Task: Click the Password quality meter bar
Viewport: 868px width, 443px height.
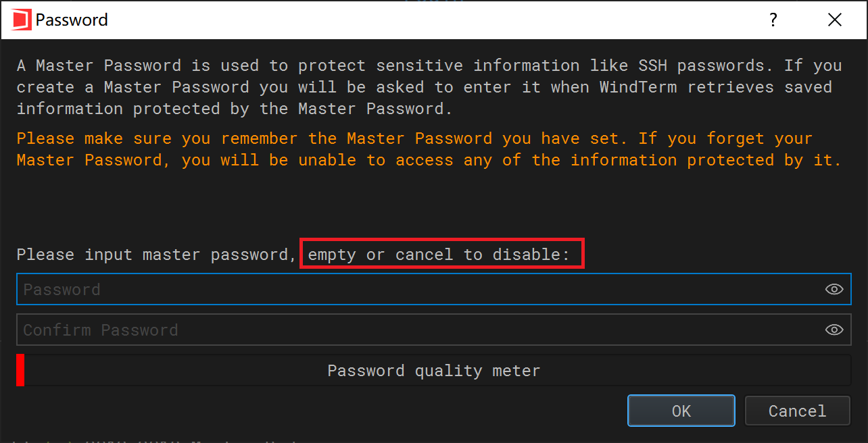Action: click(434, 370)
